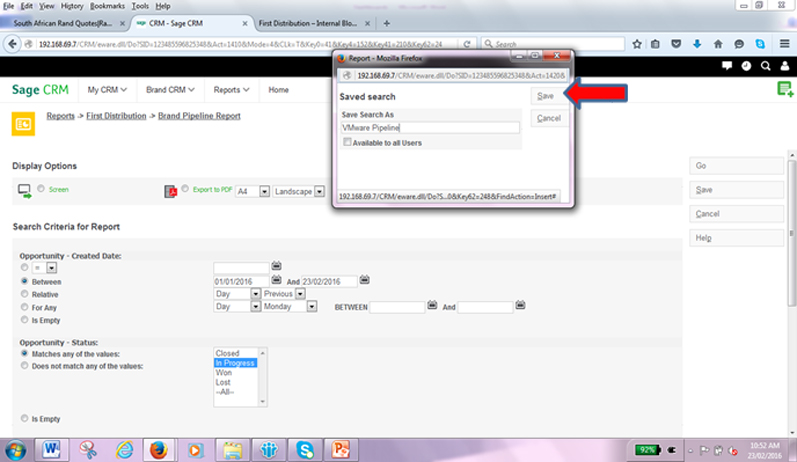Open Monday weekday dropdown
This screenshot has height=462, width=797.
tap(290, 306)
